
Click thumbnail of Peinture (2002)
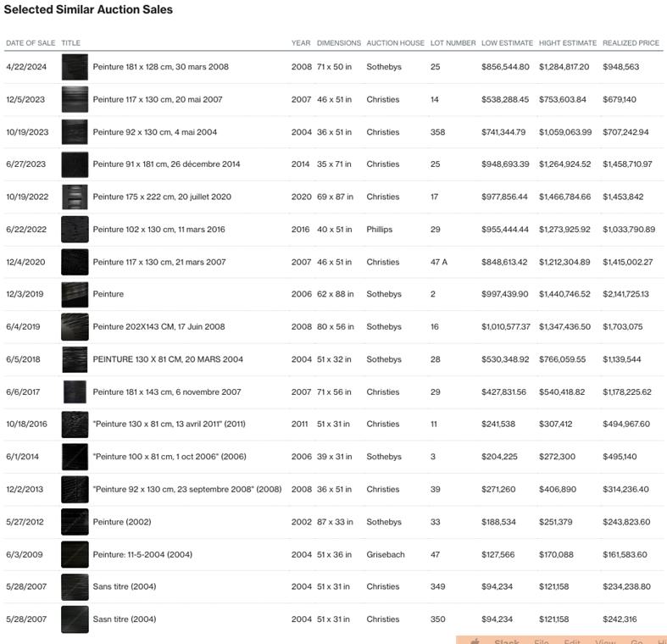75,522
